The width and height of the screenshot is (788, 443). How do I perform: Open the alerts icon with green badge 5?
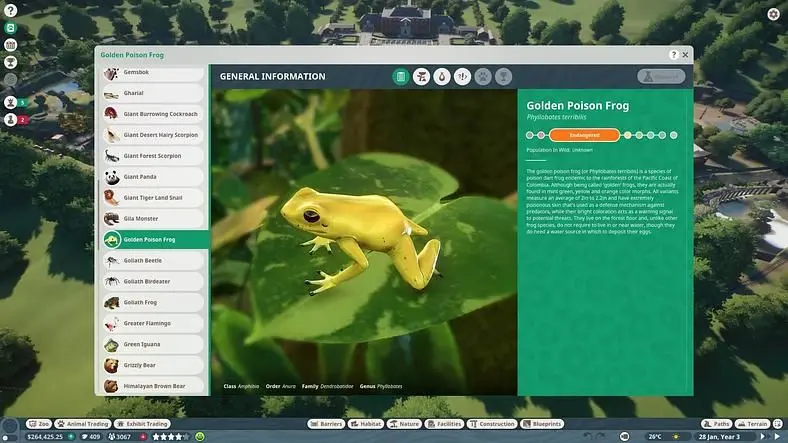point(10,102)
